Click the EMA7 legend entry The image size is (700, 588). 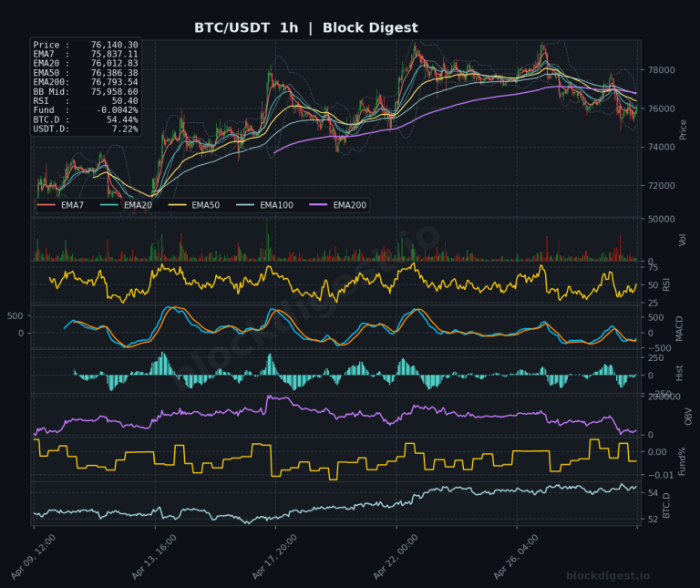coord(60,205)
